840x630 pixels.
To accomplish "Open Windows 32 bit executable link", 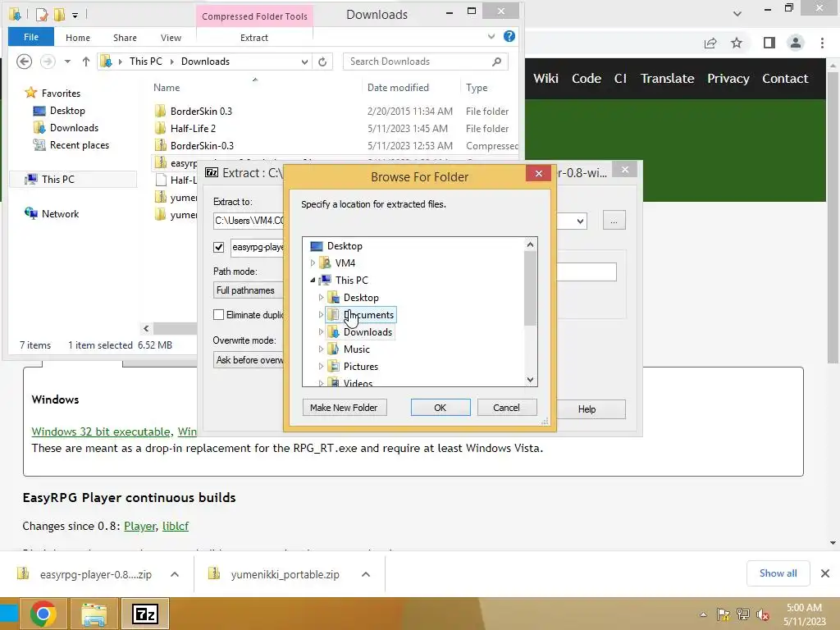I will click(101, 431).
